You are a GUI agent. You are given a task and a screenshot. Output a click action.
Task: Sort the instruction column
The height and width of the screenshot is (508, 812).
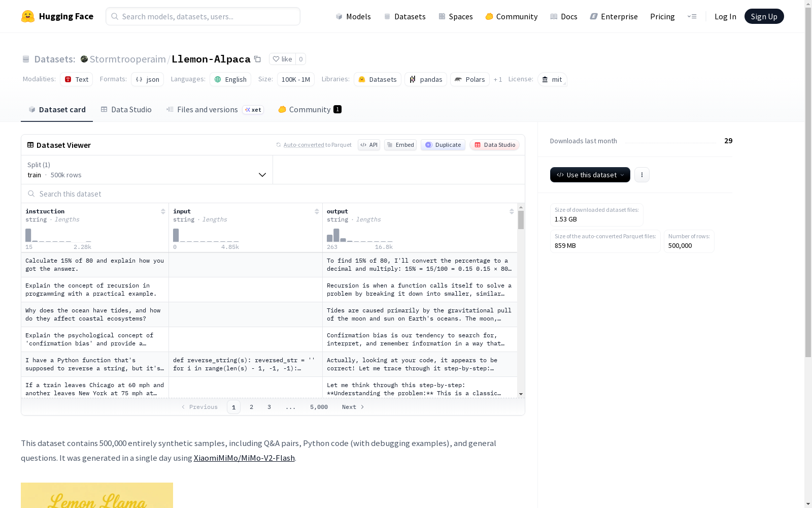point(163,211)
